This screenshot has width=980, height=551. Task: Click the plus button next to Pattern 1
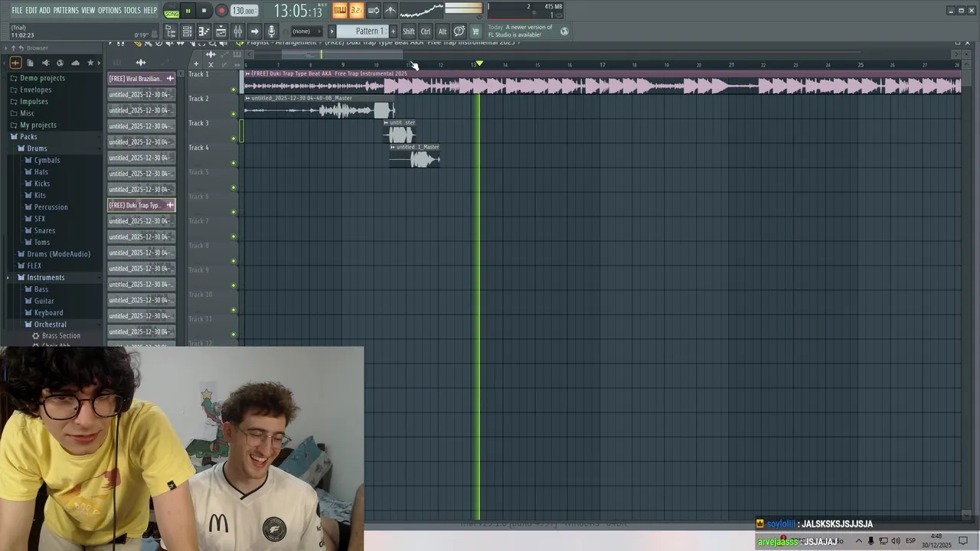pyautogui.click(x=394, y=31)
